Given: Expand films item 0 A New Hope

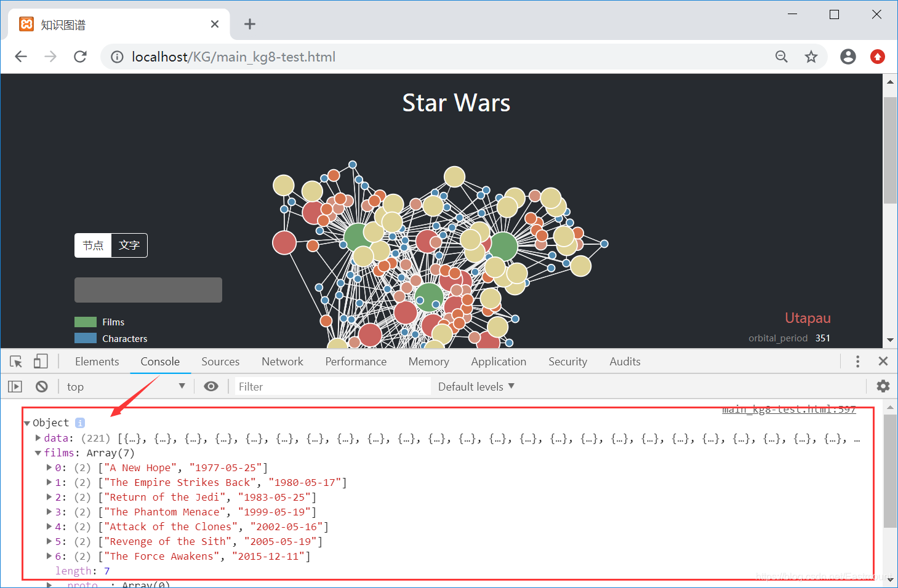Looking at the screenshot, I should 49,467.
